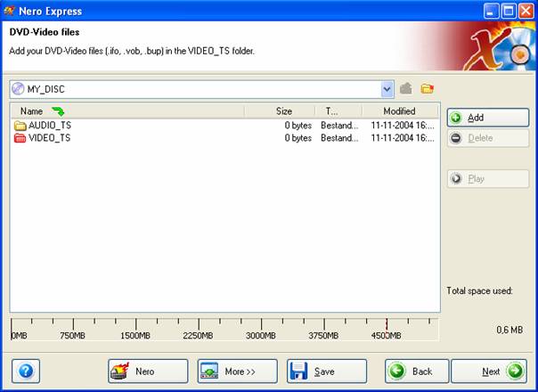
Task: Go up one folder level icon
Action: 406,89
